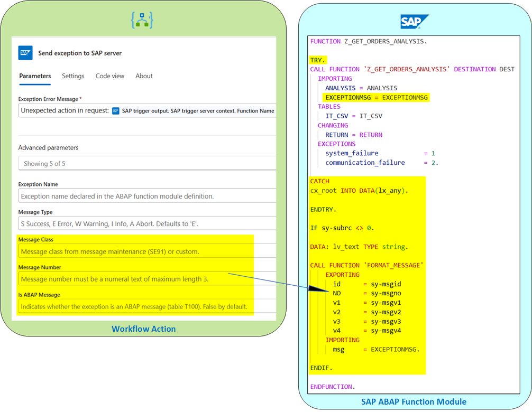Click the SAP trigger output token icon
This screenshot has width=532, height=412.
pos(116,111)
